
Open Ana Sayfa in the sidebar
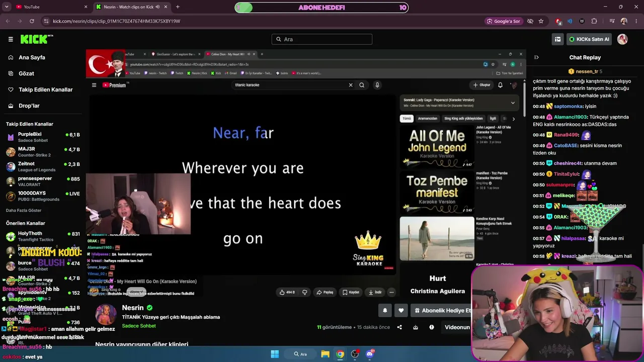(32, 57)
